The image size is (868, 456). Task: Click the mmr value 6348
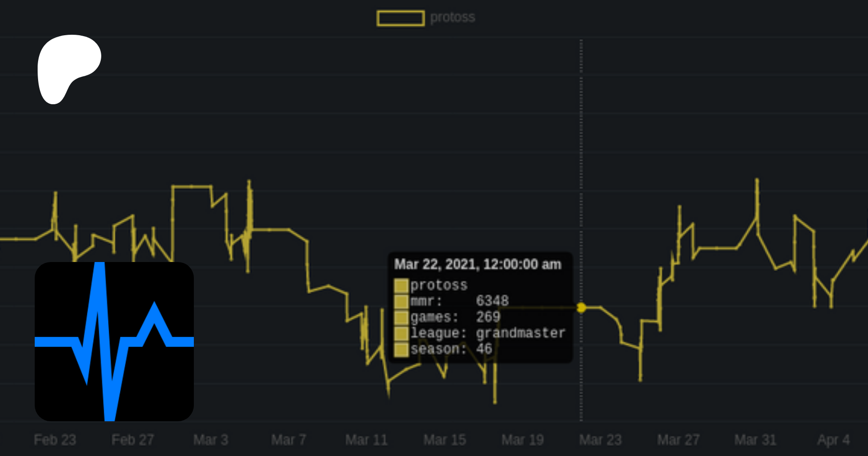492,301
